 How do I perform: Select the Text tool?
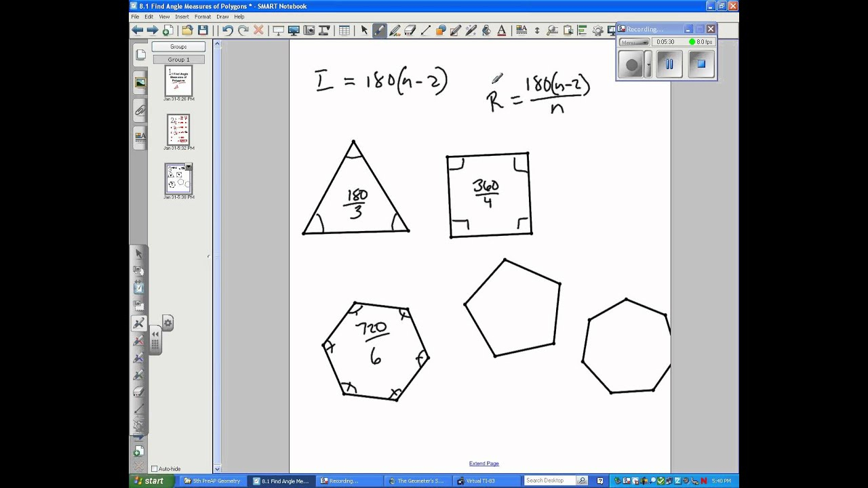point(502,30)
